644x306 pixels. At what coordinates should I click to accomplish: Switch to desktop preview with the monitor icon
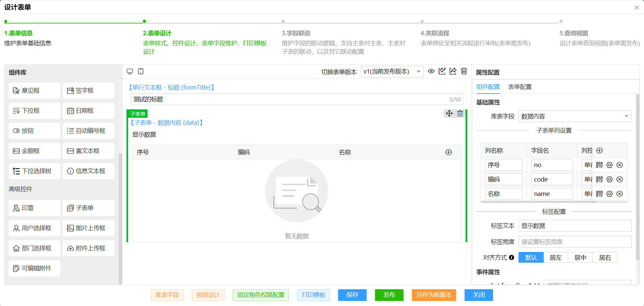tap(130, 71)
